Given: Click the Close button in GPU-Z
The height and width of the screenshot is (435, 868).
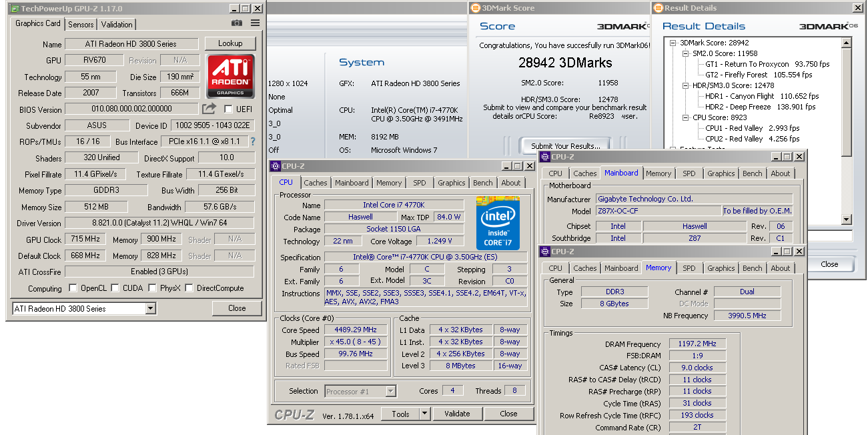Looking at the screenshot, I should 237,308.
